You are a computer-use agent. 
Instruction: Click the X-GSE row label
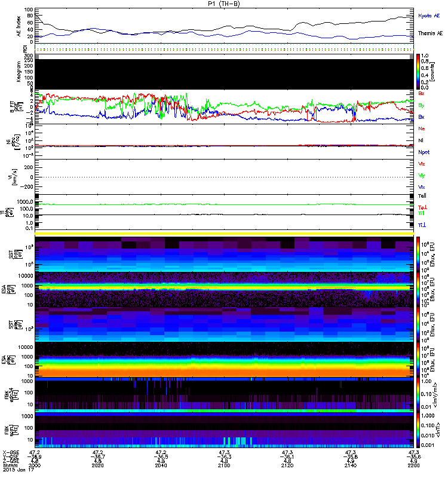click(x=11, y=453)
